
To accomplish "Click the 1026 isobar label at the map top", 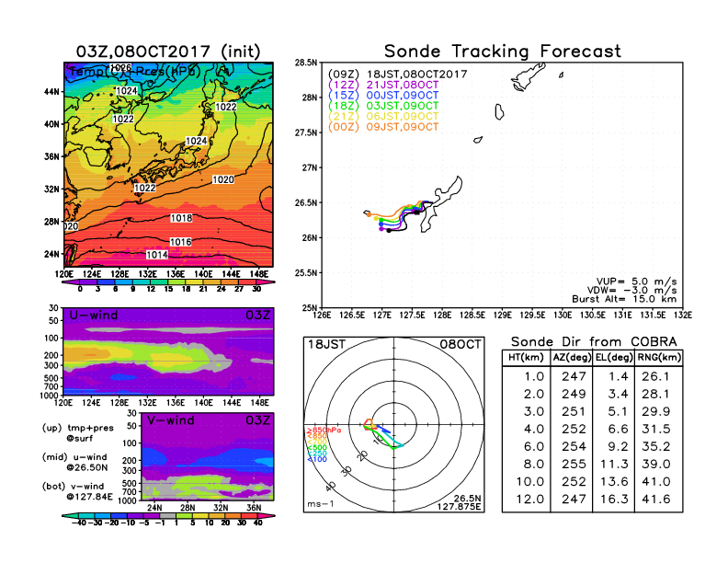I will [x=120, y=68].
